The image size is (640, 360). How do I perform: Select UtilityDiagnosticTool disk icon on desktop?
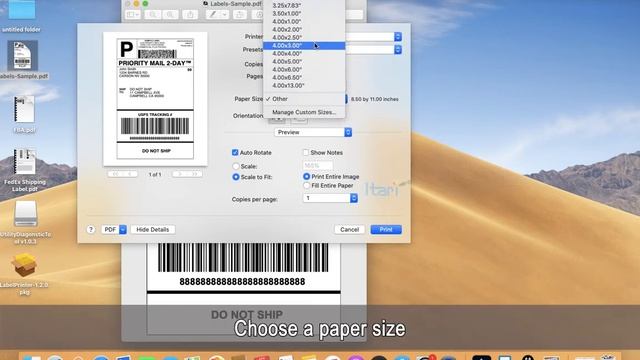point(25,213)
